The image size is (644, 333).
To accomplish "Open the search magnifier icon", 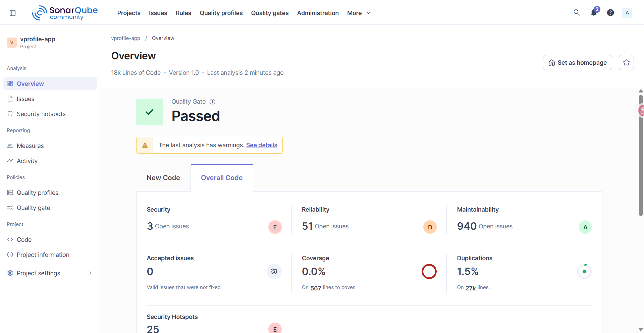I will [577, 13].
